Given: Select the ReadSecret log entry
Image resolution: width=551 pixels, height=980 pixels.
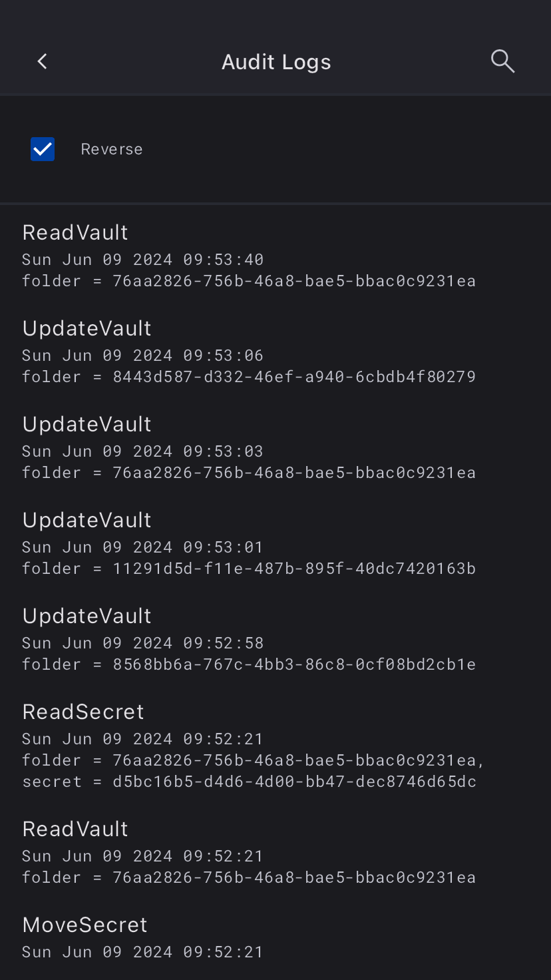Looking at the screenshot, I should pos(275,746).
